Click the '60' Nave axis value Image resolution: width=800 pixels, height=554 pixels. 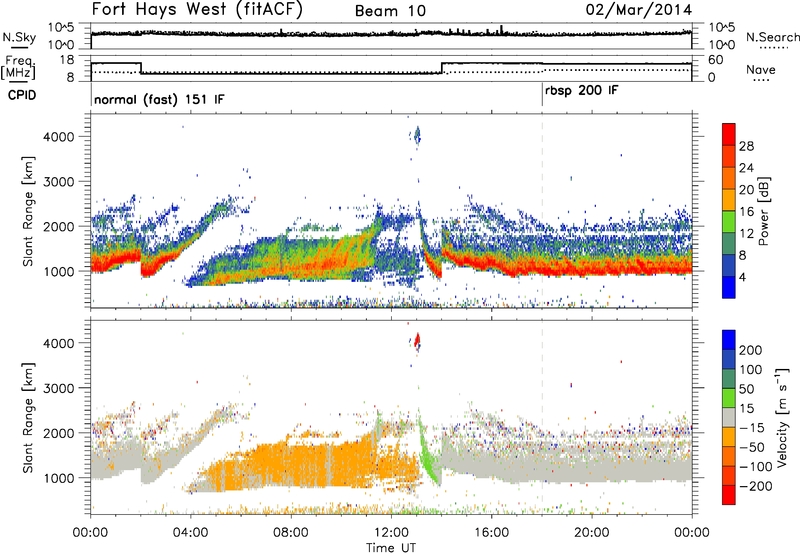pyautogui.click(x=716, y=60)
